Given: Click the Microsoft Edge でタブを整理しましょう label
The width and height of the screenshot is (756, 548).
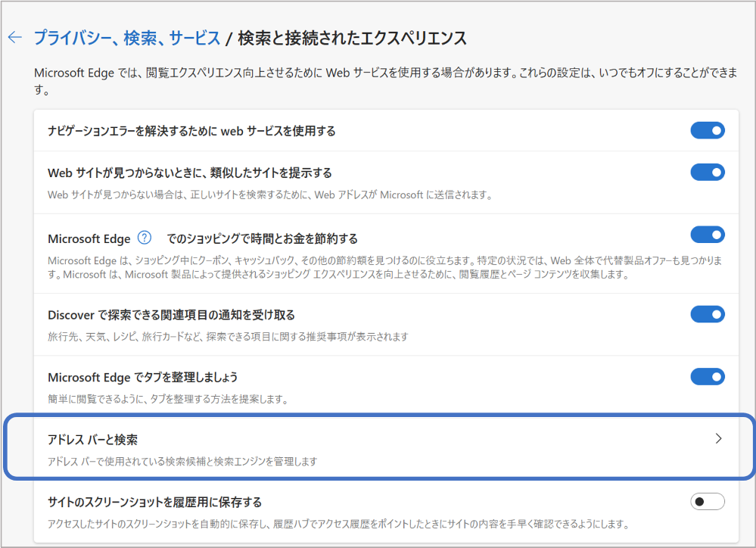Looking at the screenshot, I should [143, 377].
